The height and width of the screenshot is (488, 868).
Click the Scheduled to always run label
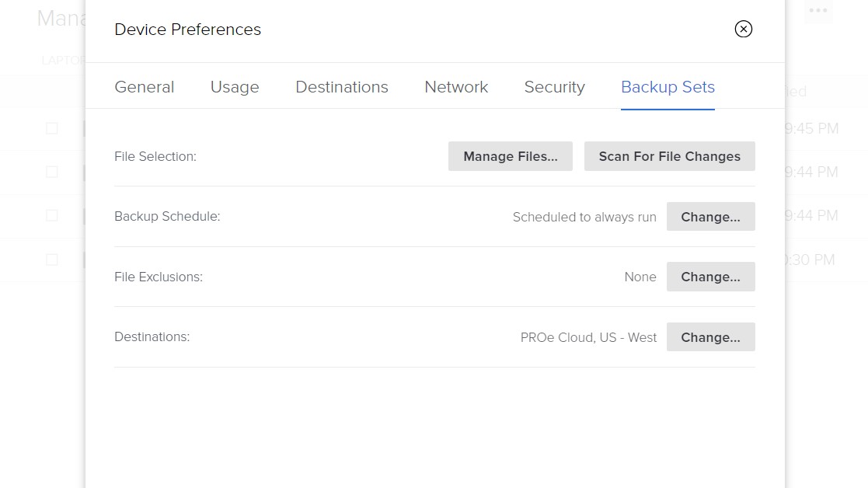[x=584, y=217]
